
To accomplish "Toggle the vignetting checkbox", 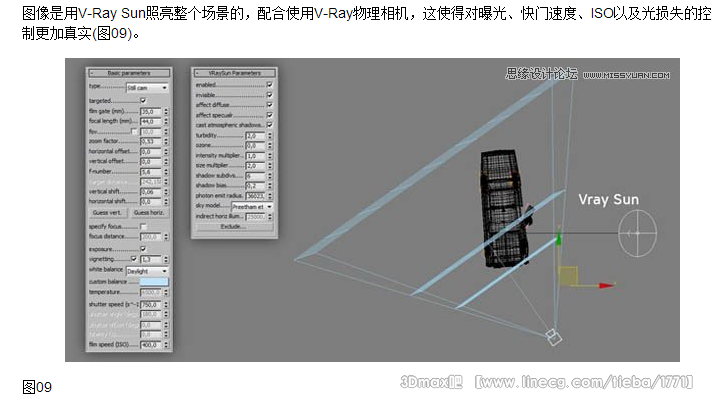I will coord(134,259).
